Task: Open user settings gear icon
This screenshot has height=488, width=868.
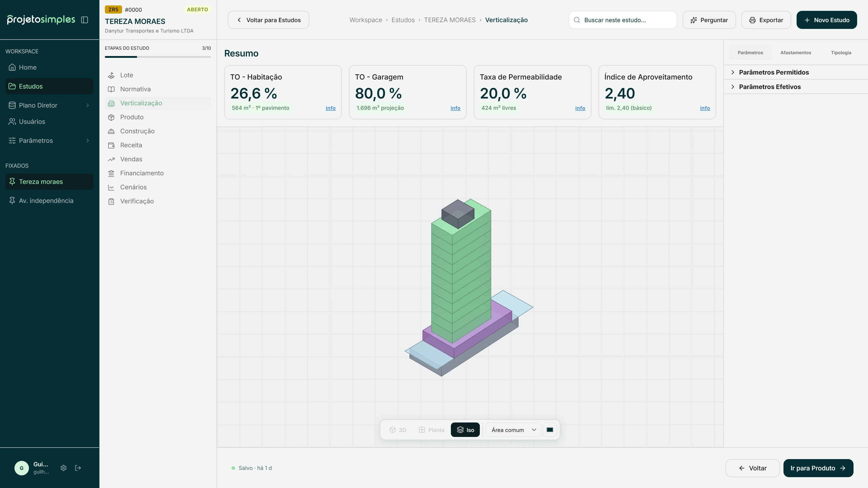Action: [63, 468]
